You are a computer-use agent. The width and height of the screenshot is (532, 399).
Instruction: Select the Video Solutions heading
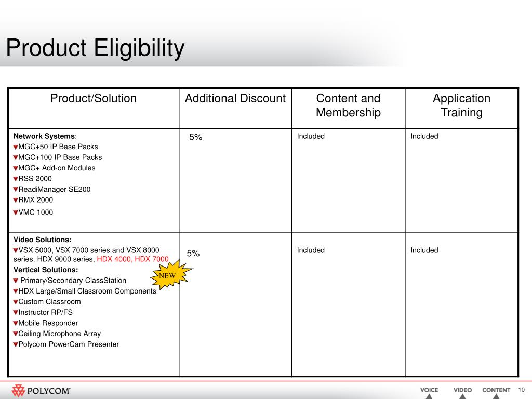tap(43, 240)
